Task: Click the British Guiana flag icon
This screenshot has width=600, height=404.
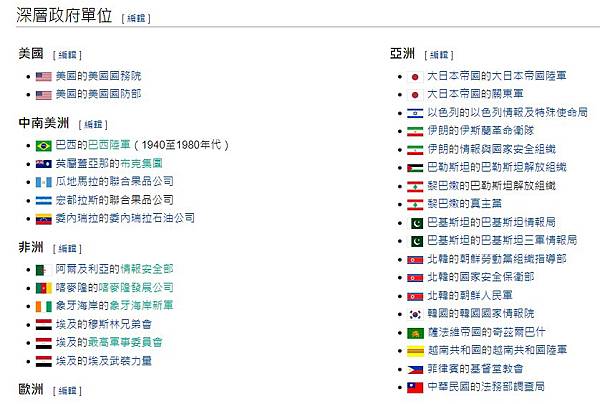Action: pyautogui.click(x=44, y=164)
